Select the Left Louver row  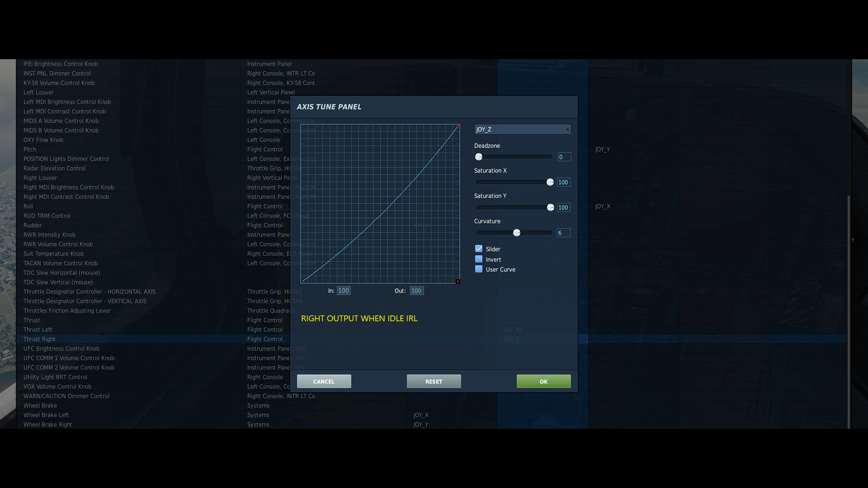click(431, 92)
